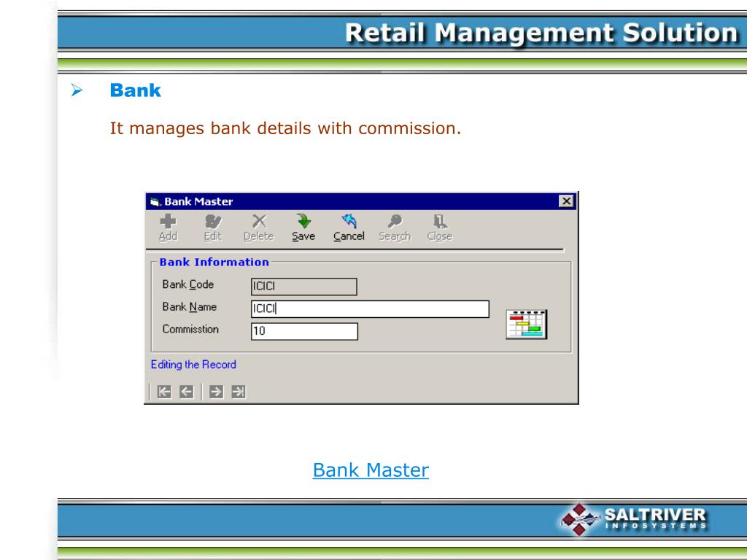Image resolution: width=747 pixels, height=560 pixels.
Task: Click the Edit toolbar icon
Action: 213,227
